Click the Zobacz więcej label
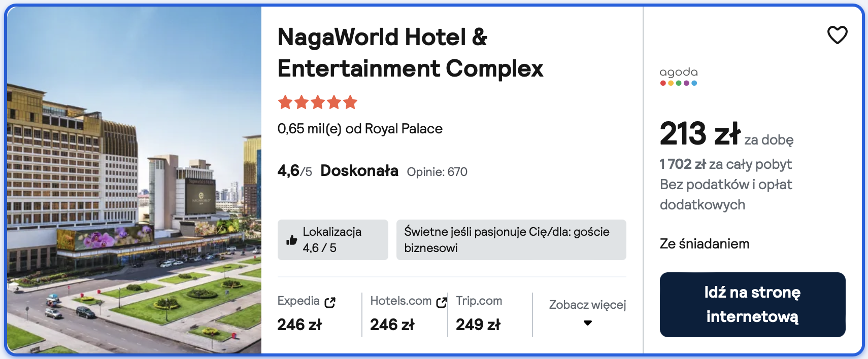 point(587,305)
